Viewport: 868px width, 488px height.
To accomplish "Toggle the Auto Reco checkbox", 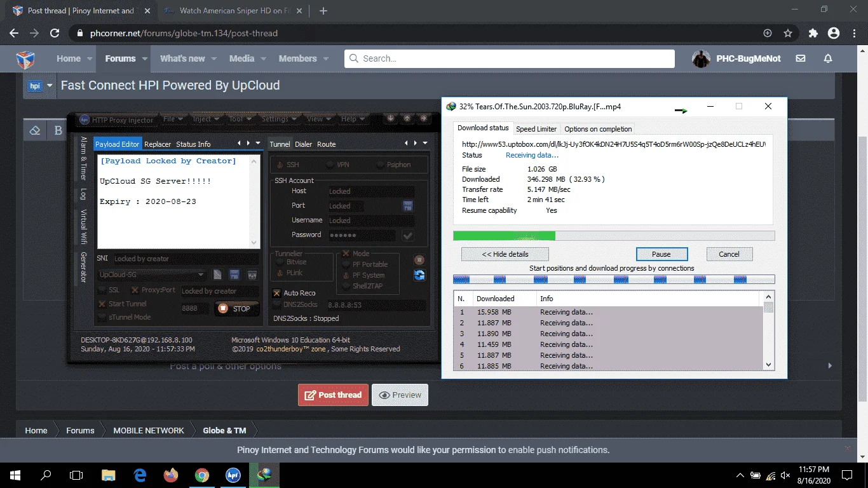I will click(276, 293).
